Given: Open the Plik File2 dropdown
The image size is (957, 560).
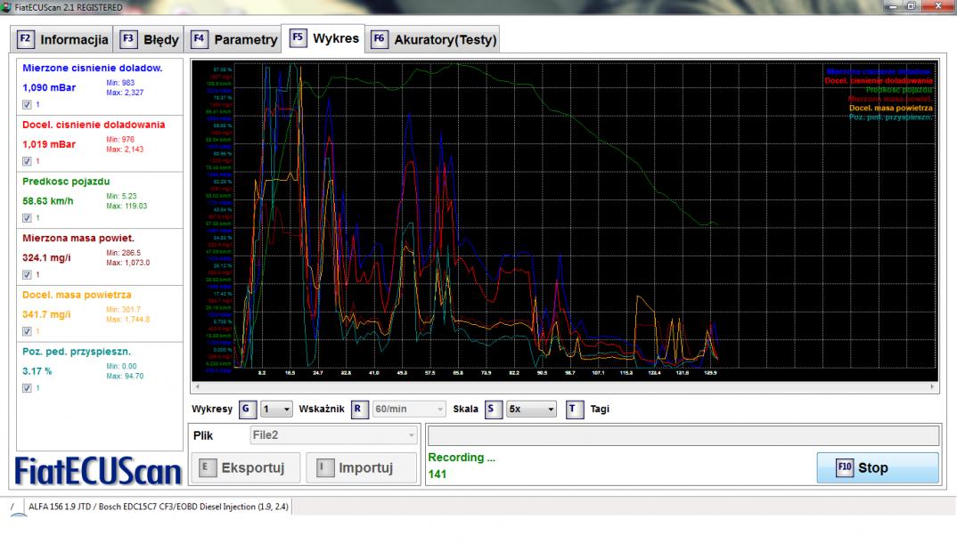Looking at the screenshot, I should pyautogui.click(x=331, y=435).
